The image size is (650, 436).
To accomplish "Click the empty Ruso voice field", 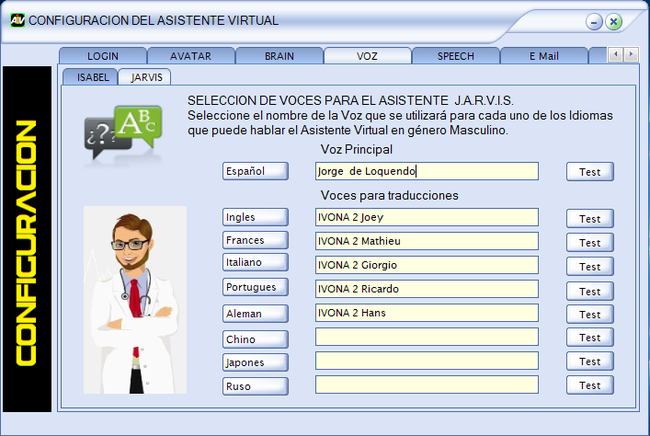I will tap(427, 385).
